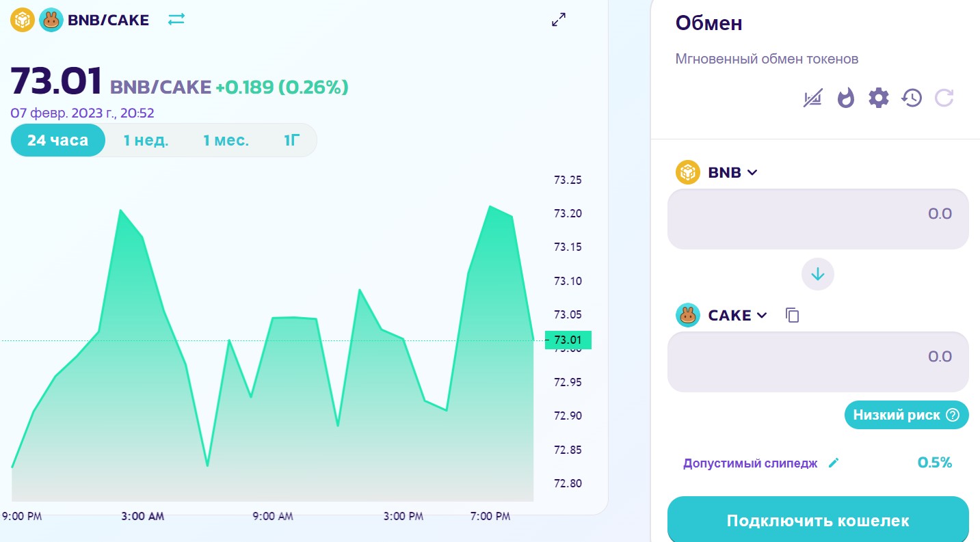Select the 24 часа timeframe
980x542 pixels.
(x=58, y=141)
